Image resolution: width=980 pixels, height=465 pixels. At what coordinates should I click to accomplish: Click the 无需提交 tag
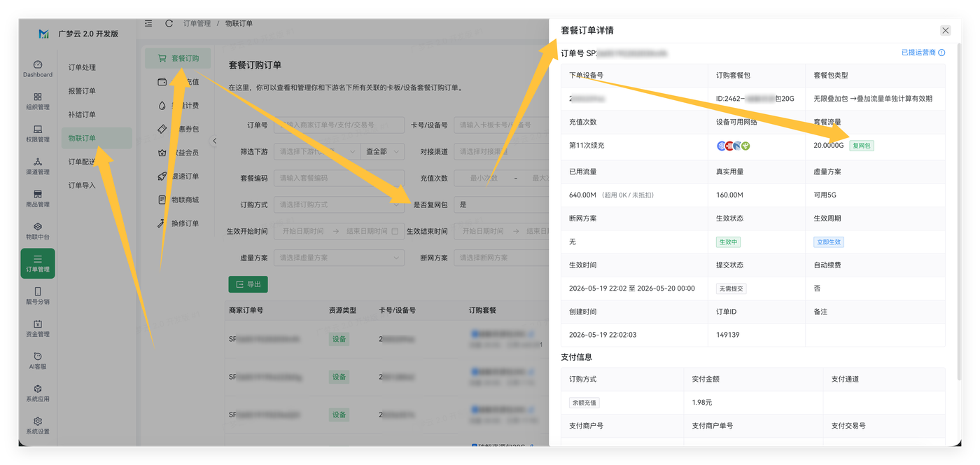tap(731, 289)
